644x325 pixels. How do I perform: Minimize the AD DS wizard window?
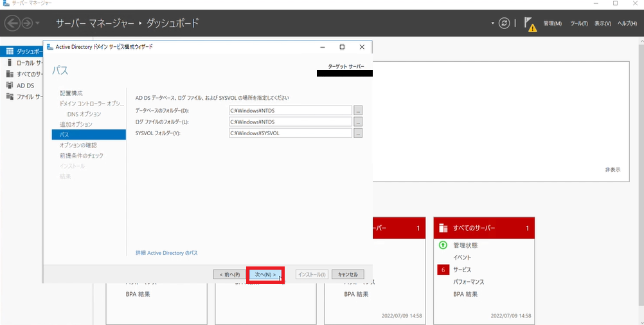click(x=323, y=48)
